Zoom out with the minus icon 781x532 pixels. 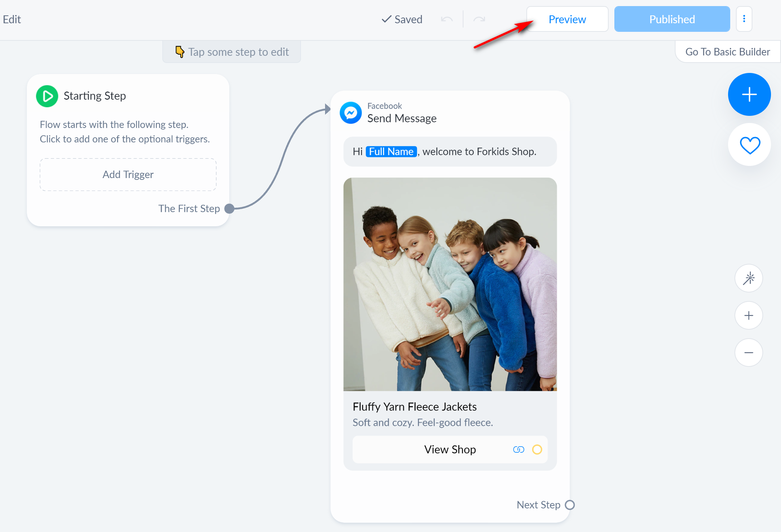(x=748, y=353)
